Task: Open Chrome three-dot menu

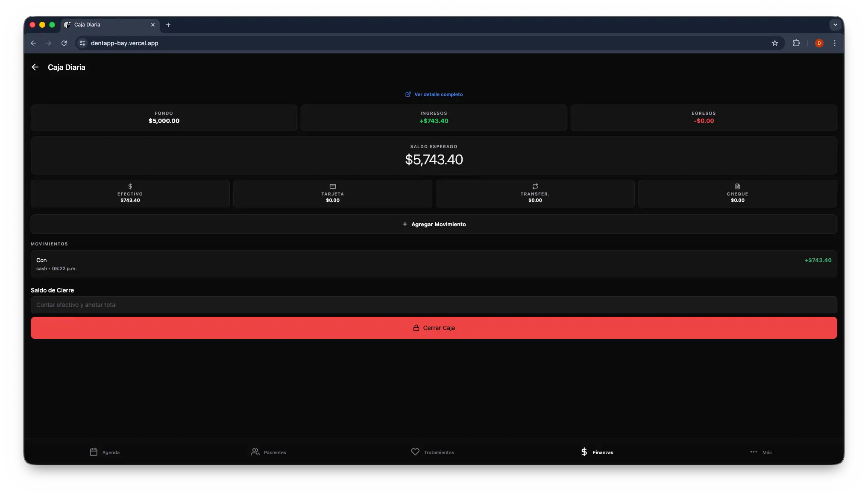Action: (834, 43)
